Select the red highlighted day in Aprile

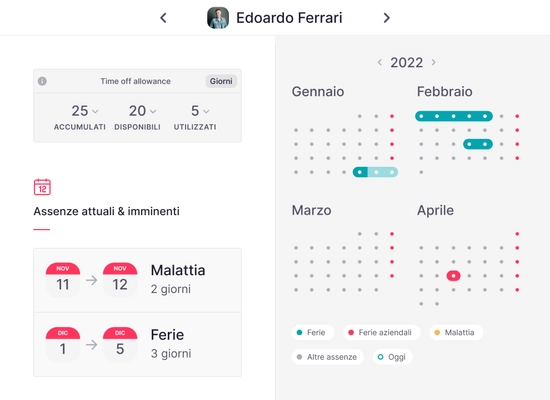(453, 276)
